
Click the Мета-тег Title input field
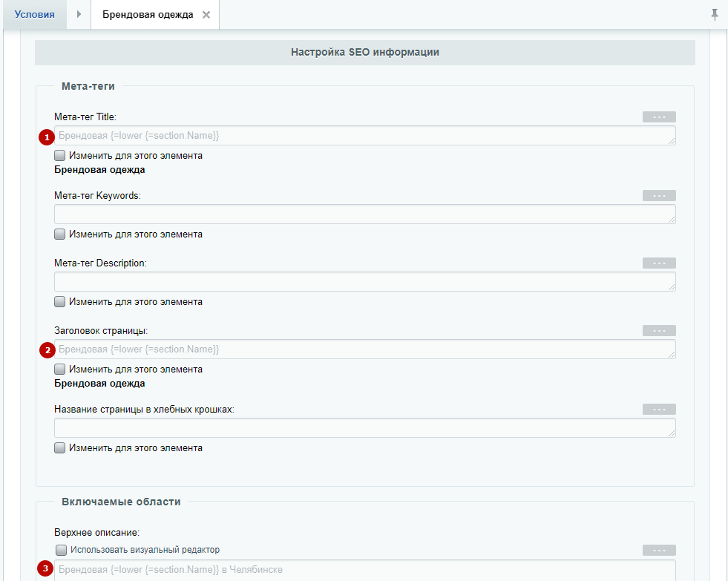pyautogui.click(x=364, y=136)
